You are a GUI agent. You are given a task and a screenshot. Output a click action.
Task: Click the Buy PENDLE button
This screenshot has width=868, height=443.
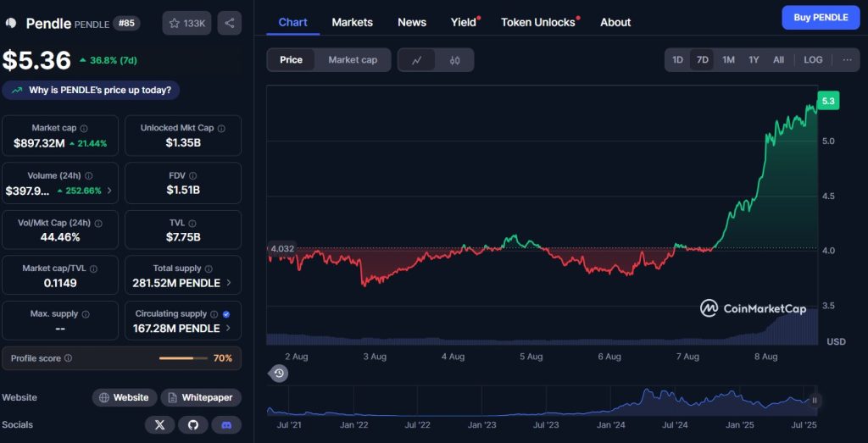(x=820, y=18)
